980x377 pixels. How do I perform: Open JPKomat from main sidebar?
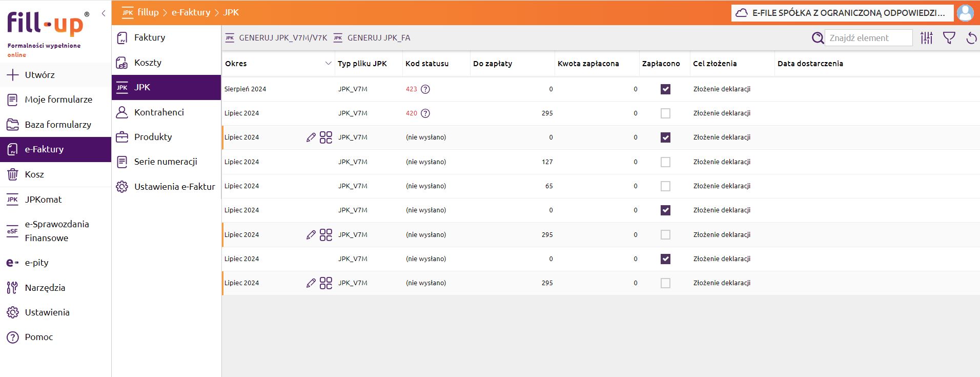click(43, 200)
